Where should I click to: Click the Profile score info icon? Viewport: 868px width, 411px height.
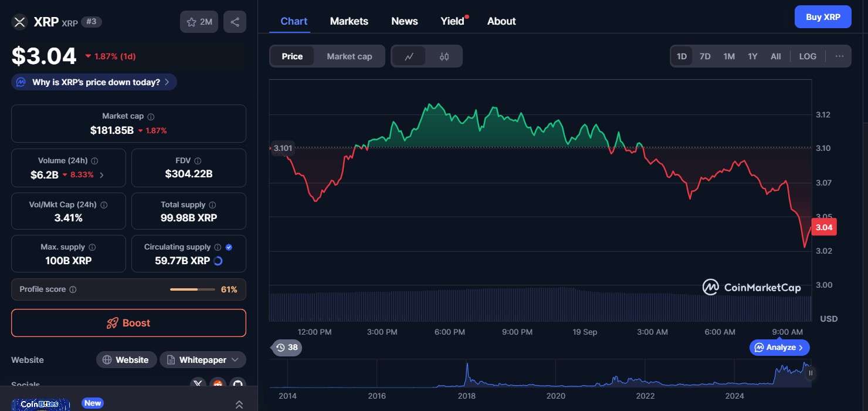73,289
